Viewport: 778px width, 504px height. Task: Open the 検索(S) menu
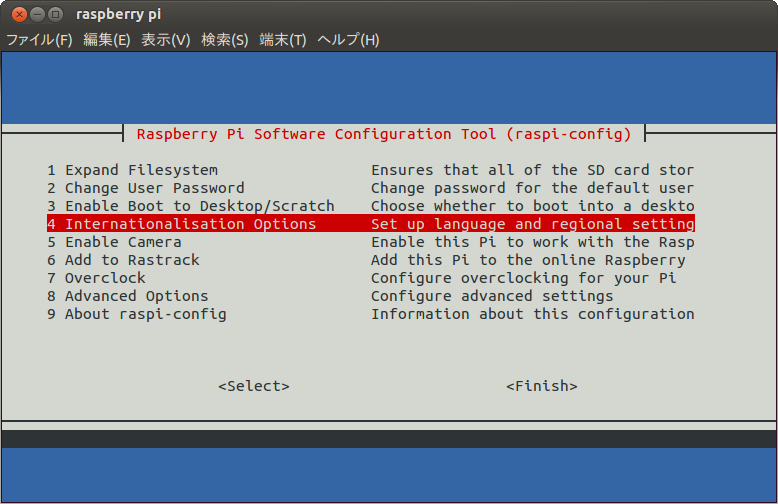pyautogui.click(x=225, y=40)
